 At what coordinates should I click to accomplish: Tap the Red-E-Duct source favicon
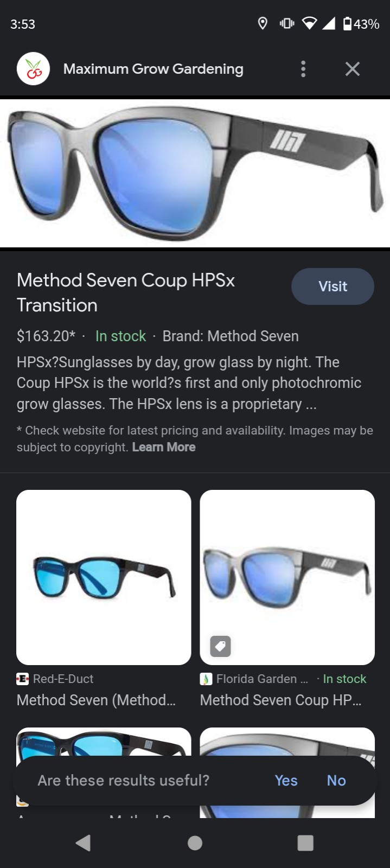coord(23,679)
